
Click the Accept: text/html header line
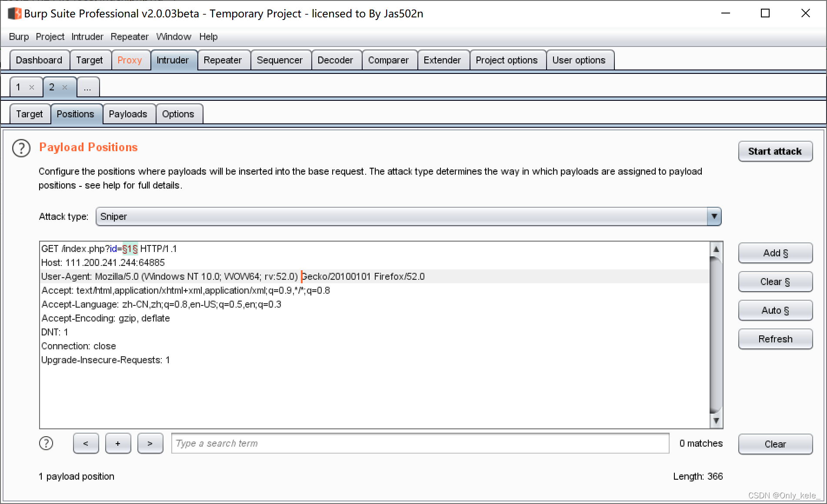(x=186, y=290)
